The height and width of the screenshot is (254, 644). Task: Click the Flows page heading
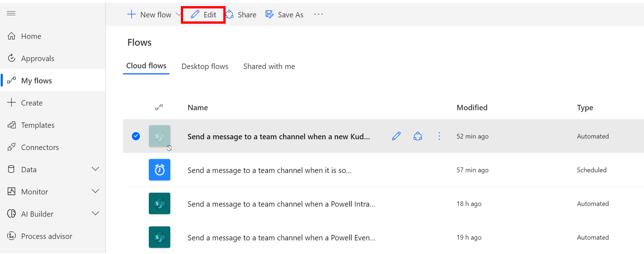[139, 42]
